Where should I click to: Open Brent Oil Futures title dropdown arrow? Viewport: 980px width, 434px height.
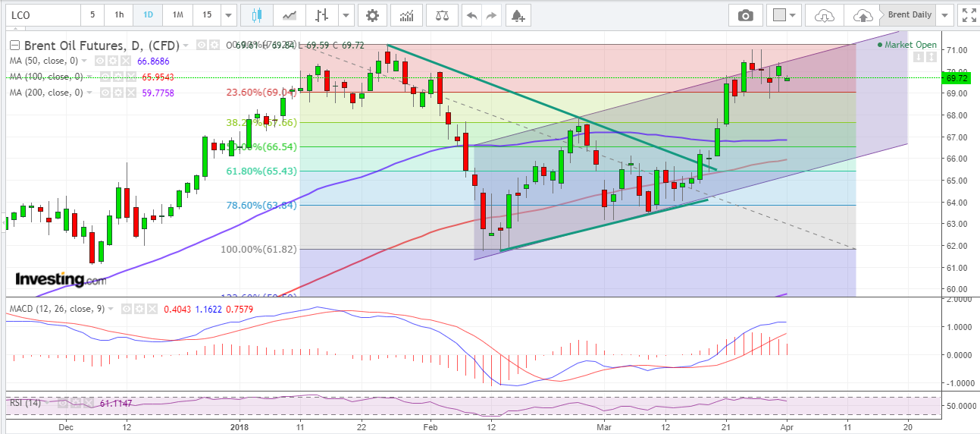click(x=186, y=46)
